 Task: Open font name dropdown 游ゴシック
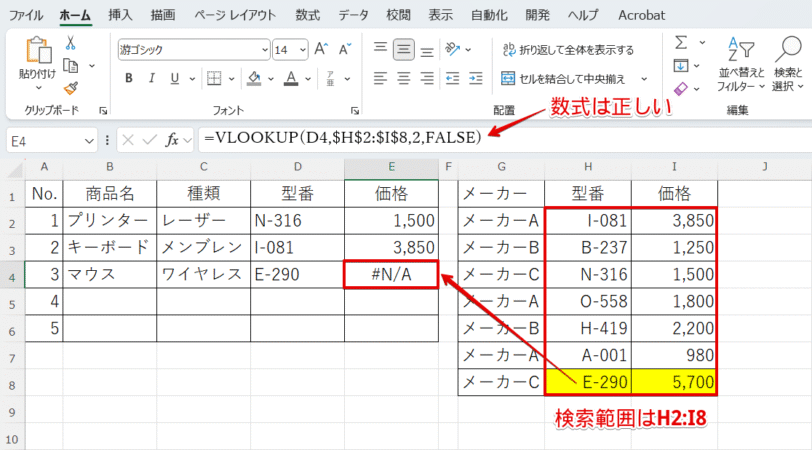(x=265, y=50)
